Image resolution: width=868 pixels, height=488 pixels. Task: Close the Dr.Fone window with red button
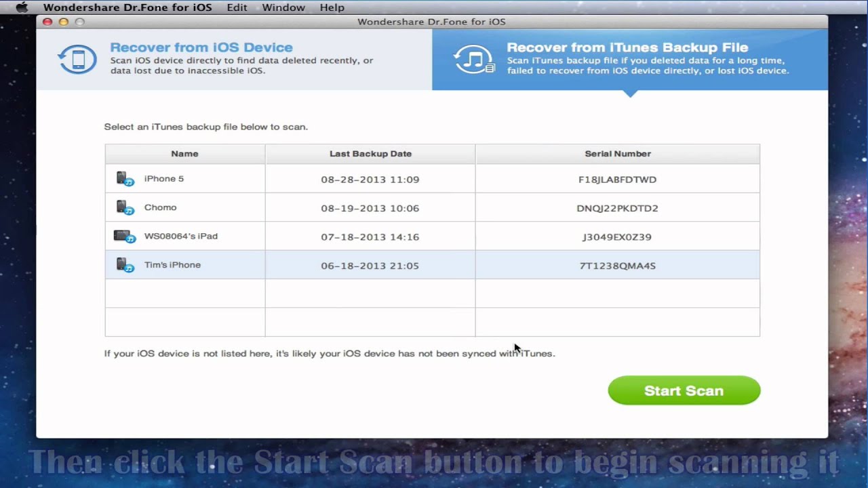pos(47,22)
